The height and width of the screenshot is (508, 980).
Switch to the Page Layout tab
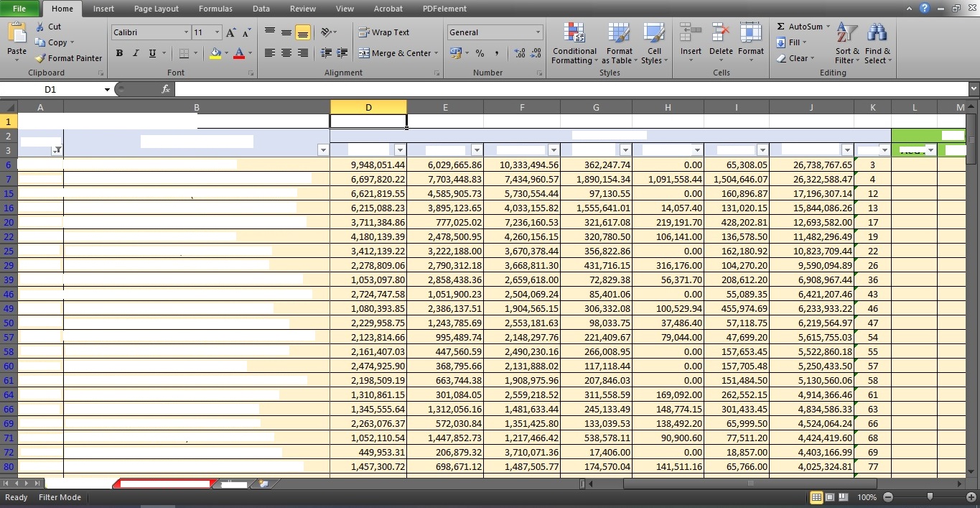(157, 9)
